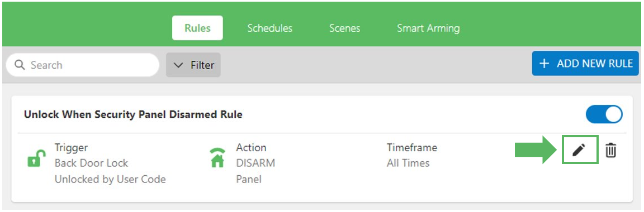Click inside the Search field
Screen dimensions: 644x212
tap(83, 65)
